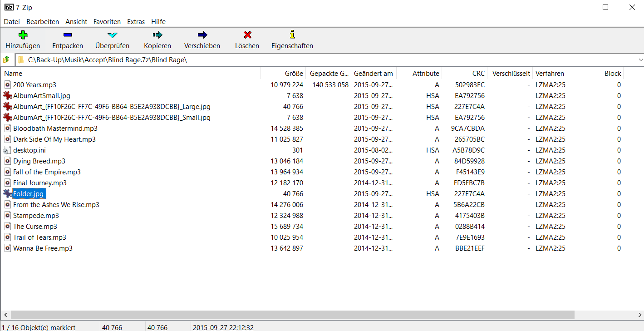
Task: Sort by the Block column header
Action: pos(601,74)
